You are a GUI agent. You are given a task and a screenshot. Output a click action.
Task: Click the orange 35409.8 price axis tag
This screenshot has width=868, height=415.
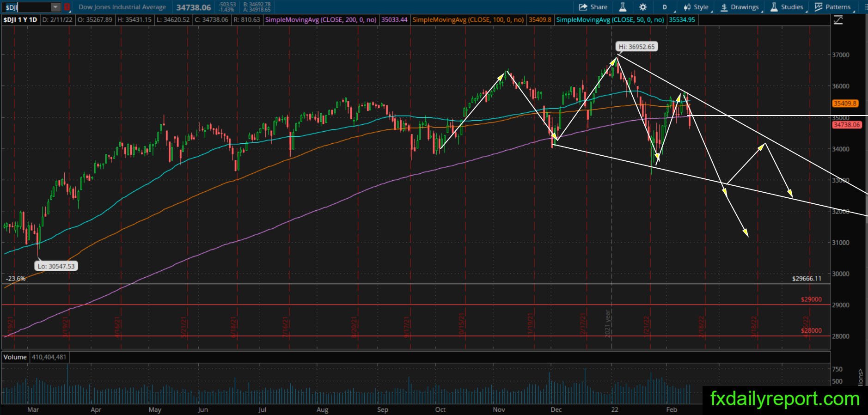click(845, 104)
